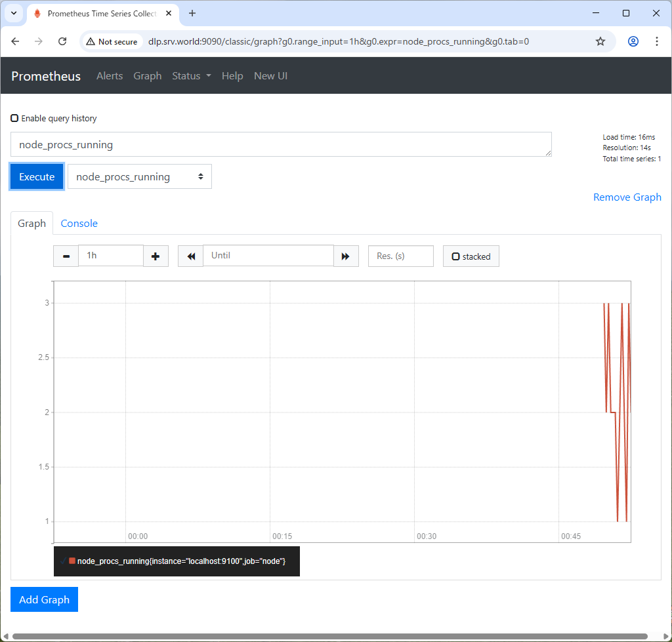
Task: Reload the Prometheus page
Action: [x=62, y=41]
